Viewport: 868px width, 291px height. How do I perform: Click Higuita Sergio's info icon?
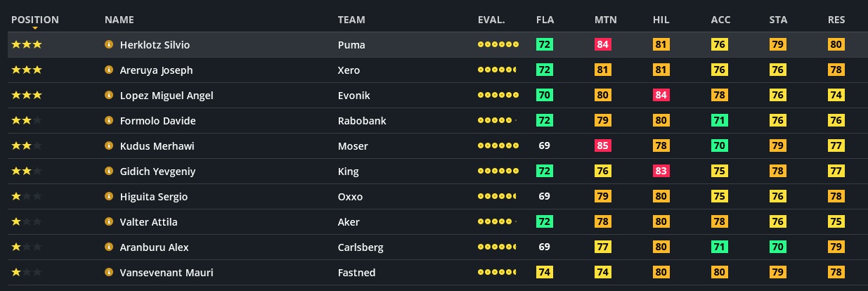[109, 197]
